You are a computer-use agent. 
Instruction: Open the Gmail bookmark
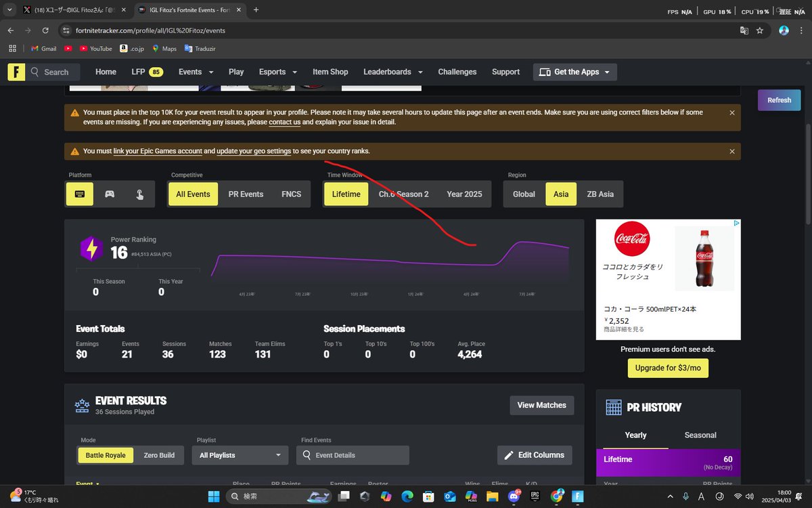tap(44, 49)
